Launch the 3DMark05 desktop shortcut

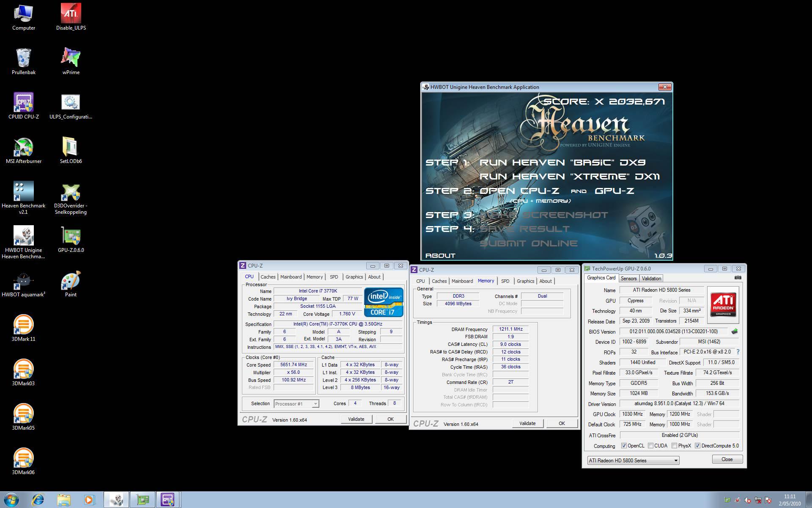[x=24, y=417]
